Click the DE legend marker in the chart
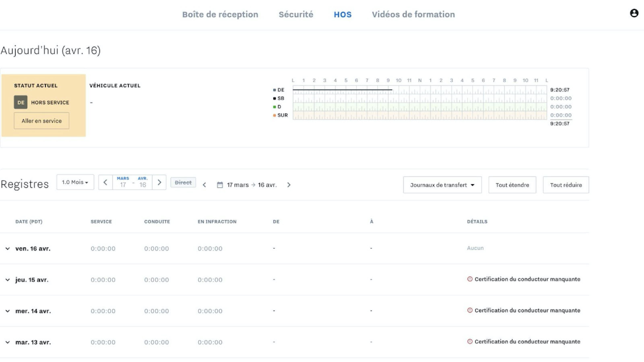 (275, 90)
